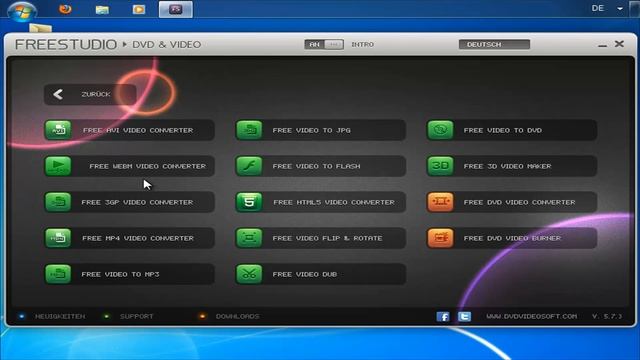
Task: Click the HTML5 Video Converter icon
Action: pyautogui.click(x=249, y=202)
